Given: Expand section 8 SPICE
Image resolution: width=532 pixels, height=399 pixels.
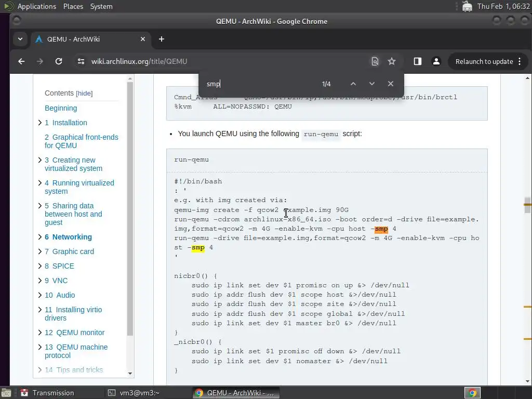Looking at the screenshot, I should (x=39, y=266).
